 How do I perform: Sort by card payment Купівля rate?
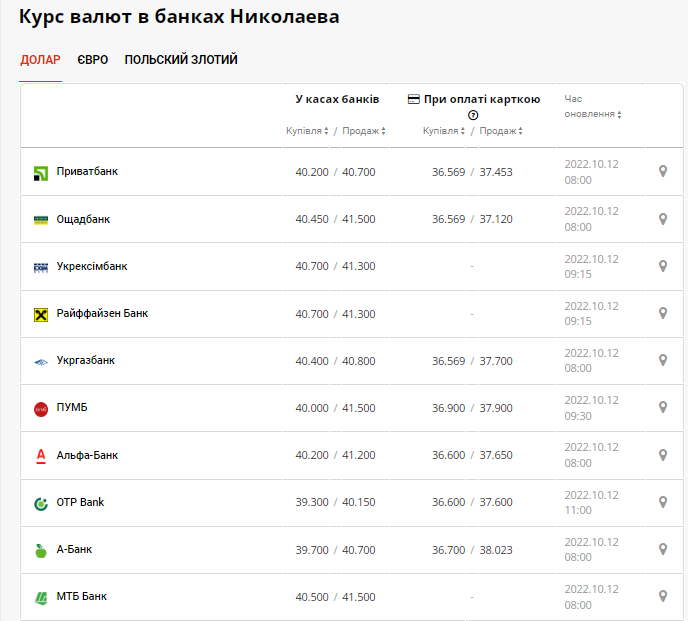[444, 131]
